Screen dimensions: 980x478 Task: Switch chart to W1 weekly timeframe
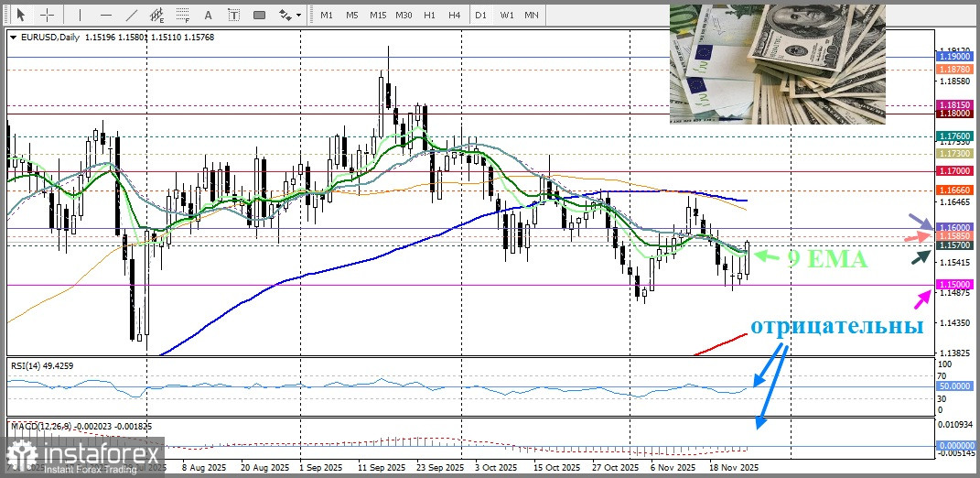(507, 15)
